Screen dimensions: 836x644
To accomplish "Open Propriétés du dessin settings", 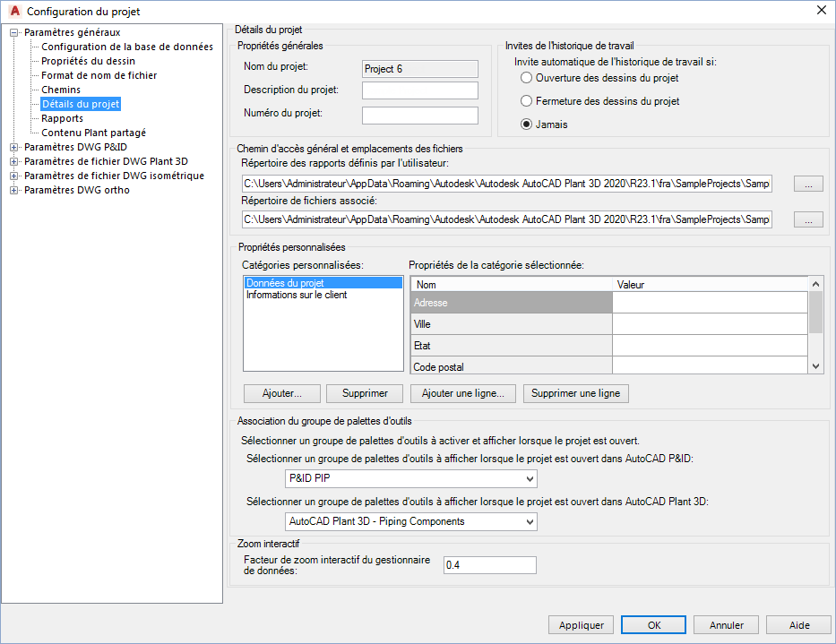I will [x=88, y=61].
